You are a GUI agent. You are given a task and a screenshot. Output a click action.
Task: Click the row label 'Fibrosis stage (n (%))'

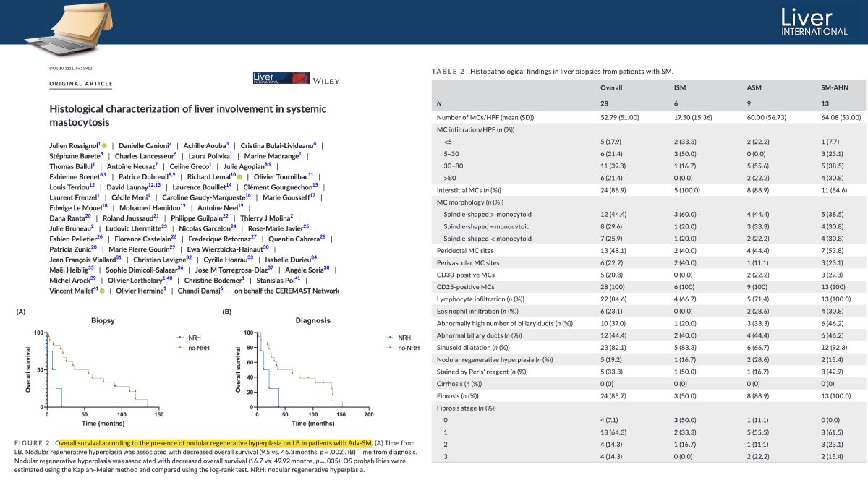467,408
